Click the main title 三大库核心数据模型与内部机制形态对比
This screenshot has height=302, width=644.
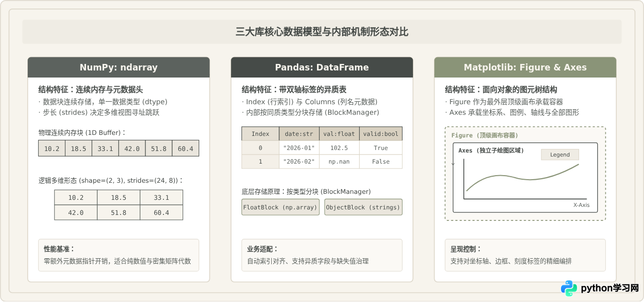[322, 32]
